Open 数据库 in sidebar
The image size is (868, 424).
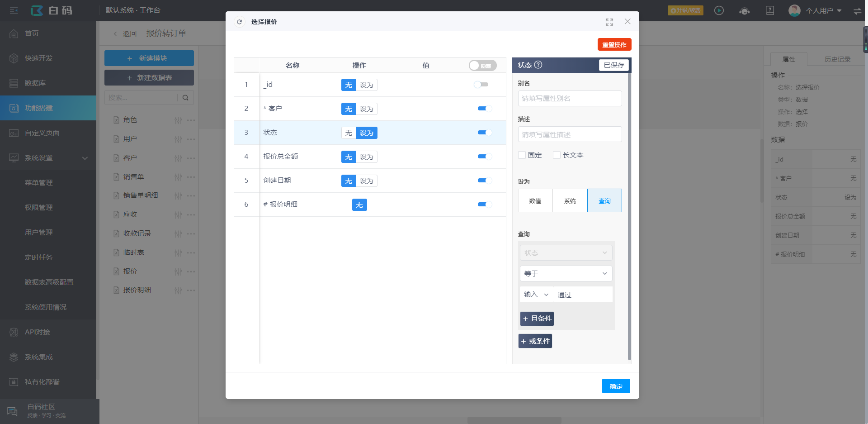pos(48,83)
